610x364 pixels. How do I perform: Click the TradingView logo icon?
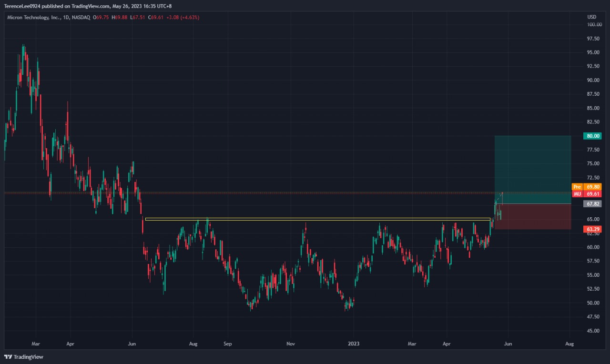[8, 357]
